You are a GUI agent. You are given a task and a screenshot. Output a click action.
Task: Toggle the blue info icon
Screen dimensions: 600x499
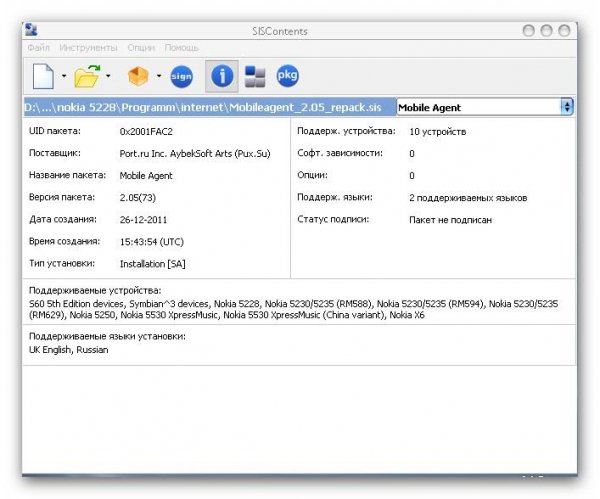[x=222, y=76]
